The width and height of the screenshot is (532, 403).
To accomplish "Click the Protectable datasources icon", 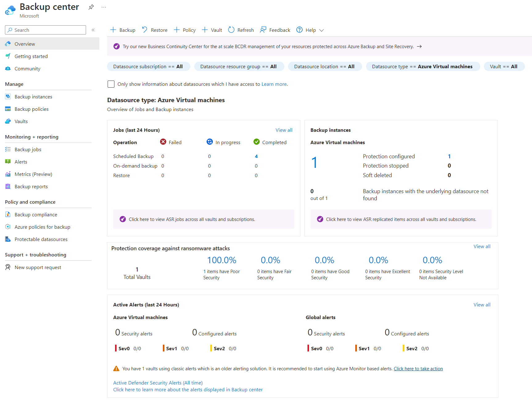I will 8,239.
